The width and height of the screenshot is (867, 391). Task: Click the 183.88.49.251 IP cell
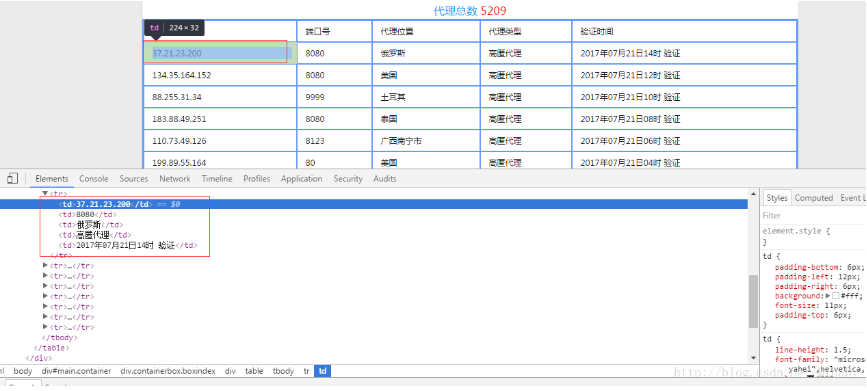(220, 119)
